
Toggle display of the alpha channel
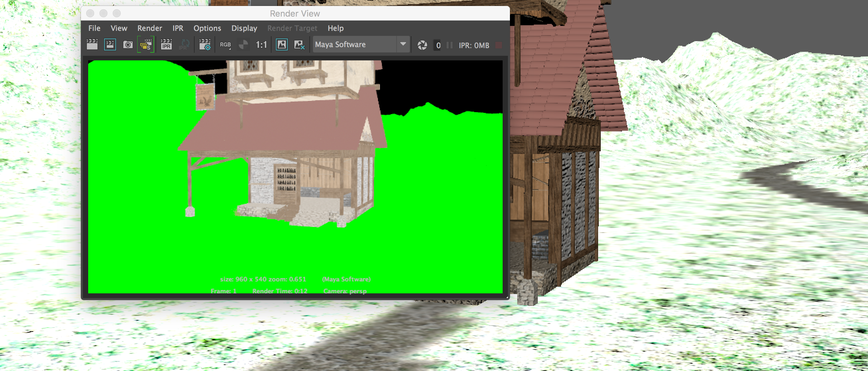pyautogui.click(x=243, y=44)
